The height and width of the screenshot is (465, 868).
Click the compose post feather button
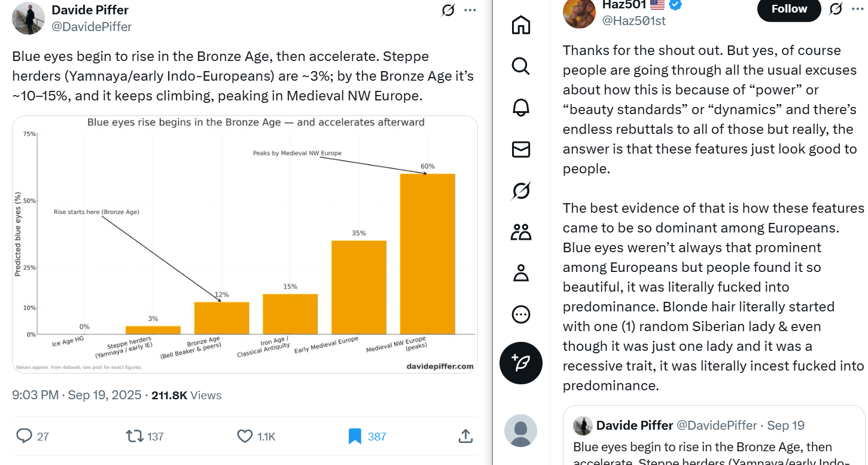point(521,363)
